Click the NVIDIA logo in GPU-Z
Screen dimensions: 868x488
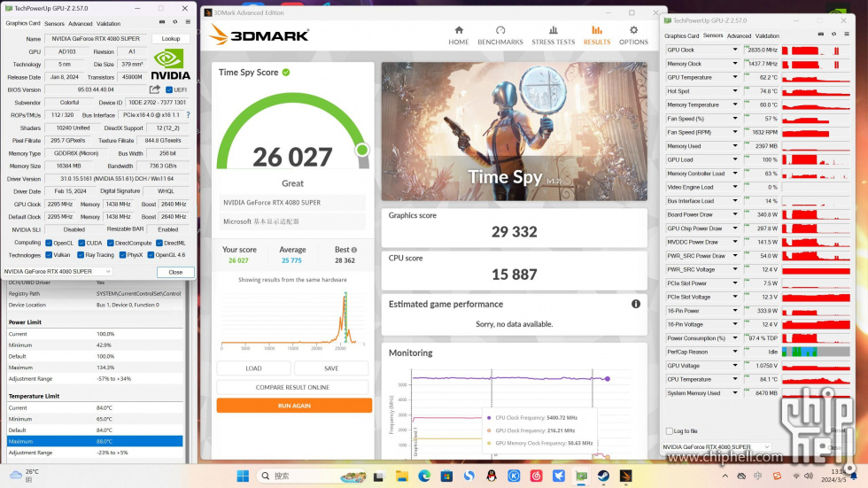170,65
